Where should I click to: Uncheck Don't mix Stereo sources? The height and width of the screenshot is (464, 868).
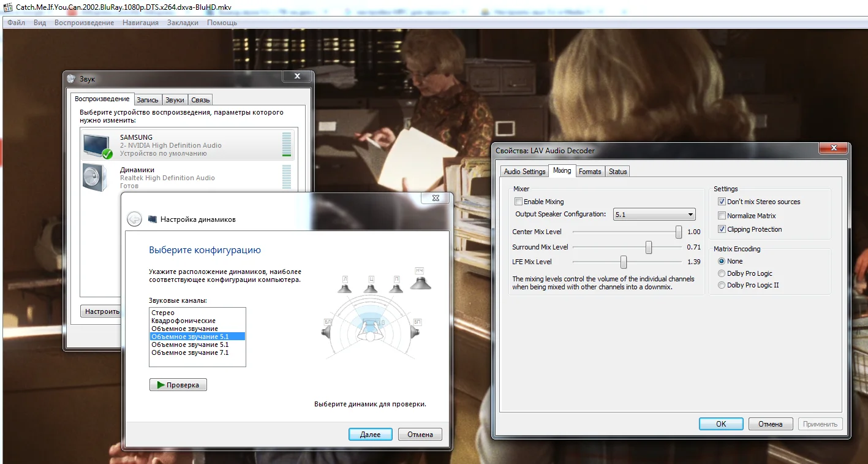click(x=722, y=202)
